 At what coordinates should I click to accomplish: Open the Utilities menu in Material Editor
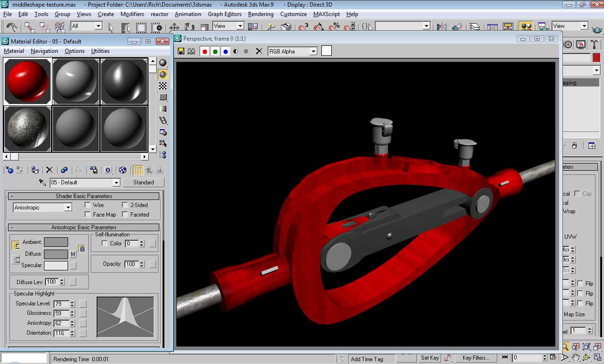click(100, 51)
